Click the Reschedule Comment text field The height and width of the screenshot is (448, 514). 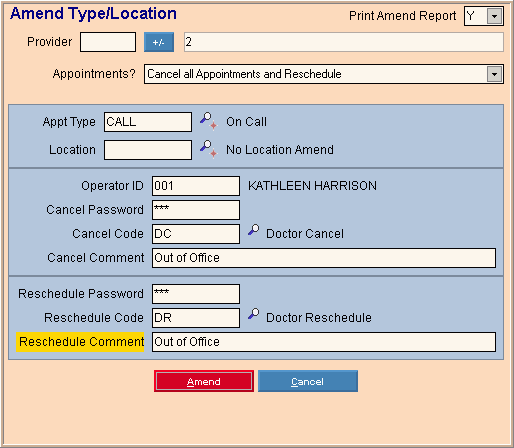[324, 342]
